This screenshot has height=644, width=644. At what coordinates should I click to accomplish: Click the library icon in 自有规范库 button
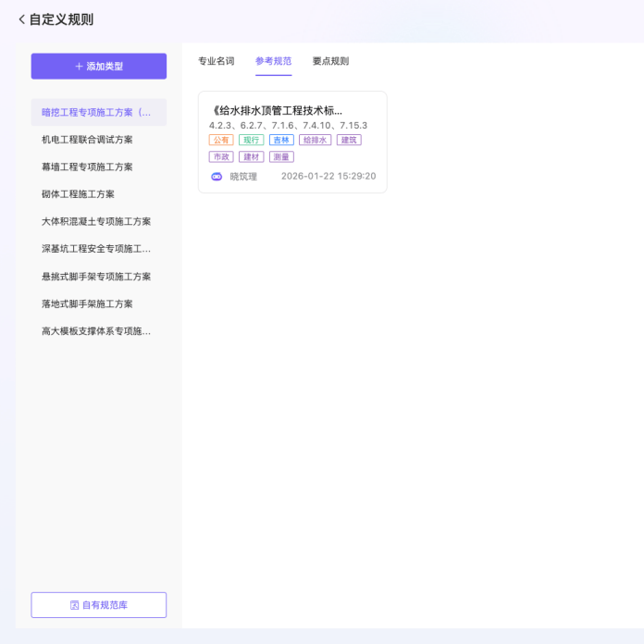pos(74,605)
